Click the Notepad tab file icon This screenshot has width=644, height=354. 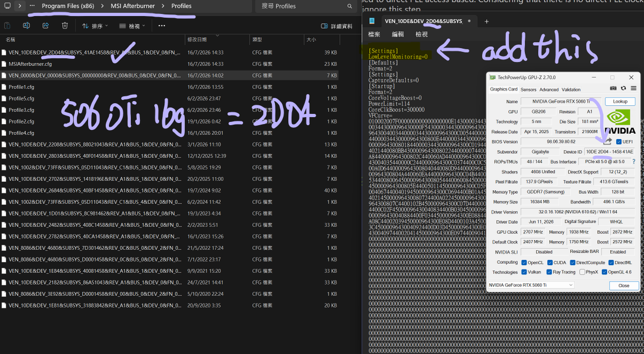click(371, 21)
